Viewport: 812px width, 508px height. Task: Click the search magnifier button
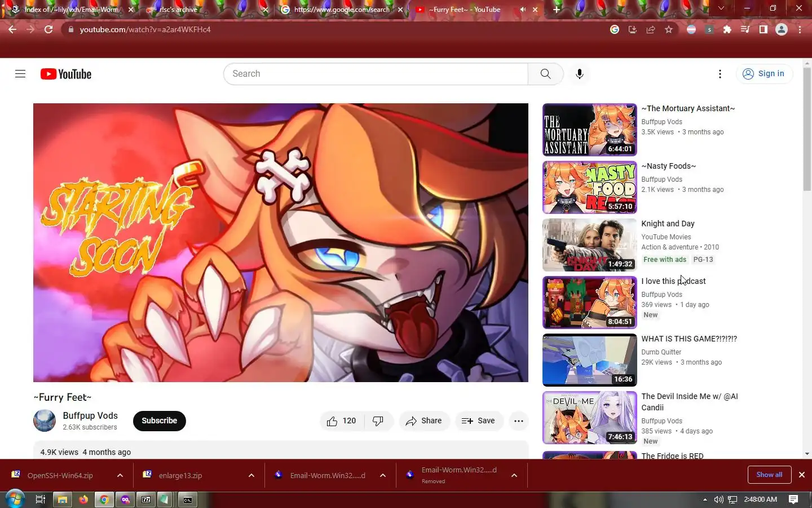tap(545, 74)
